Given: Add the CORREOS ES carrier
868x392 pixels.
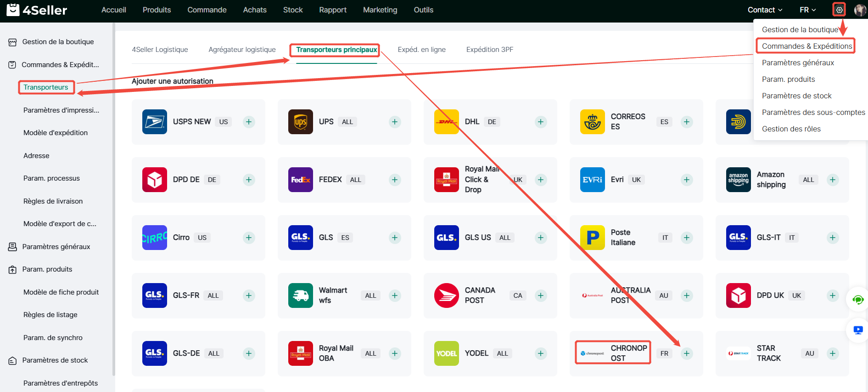Looking at the screenshot, I should click(687, 122).
